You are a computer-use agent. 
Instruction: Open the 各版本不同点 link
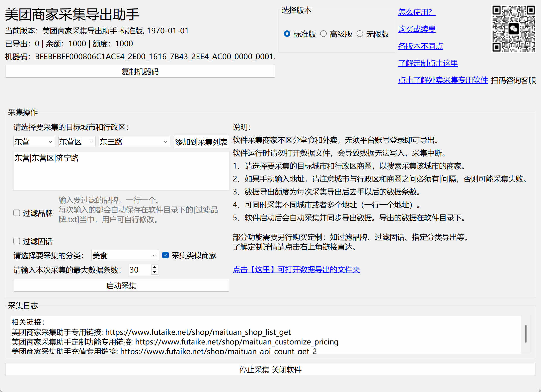pos(420,46)
